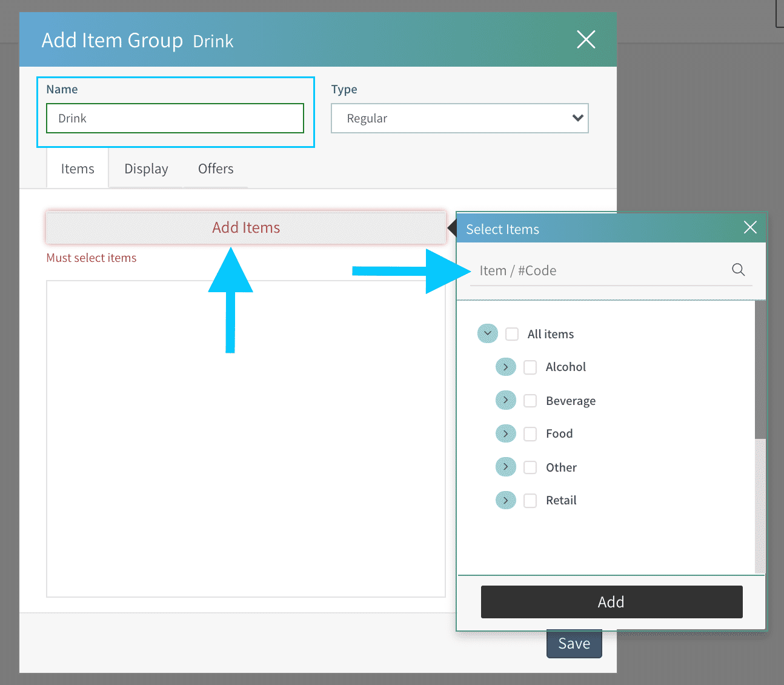
Task: Enable the Food checkbox
Action: pyautogui.click(x=530, y=434)
